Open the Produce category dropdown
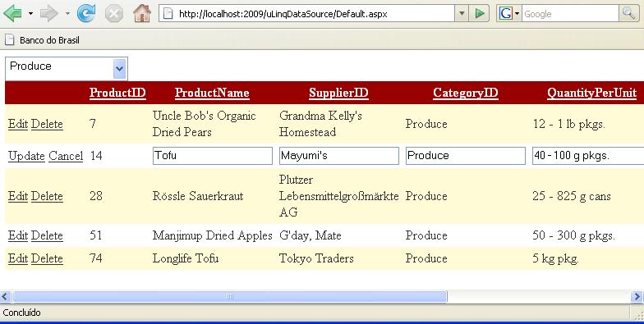The image size is (644, 324). tap(67, 69)
